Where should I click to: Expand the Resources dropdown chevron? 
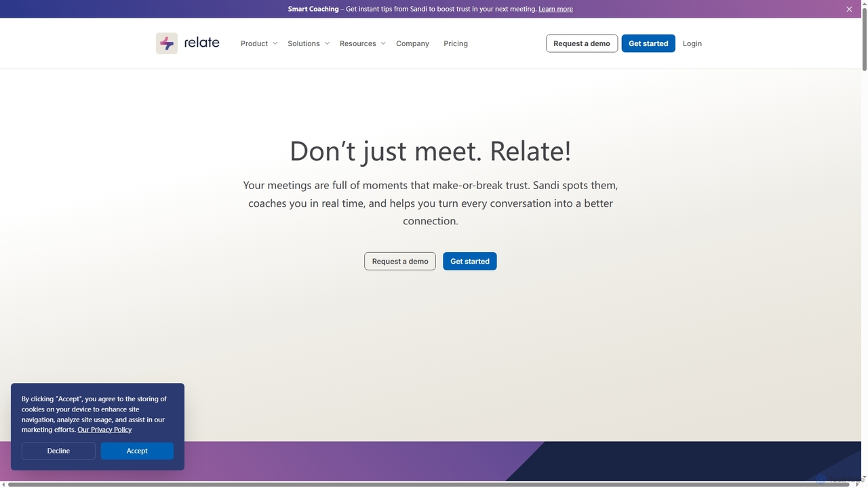pos(382,43)
